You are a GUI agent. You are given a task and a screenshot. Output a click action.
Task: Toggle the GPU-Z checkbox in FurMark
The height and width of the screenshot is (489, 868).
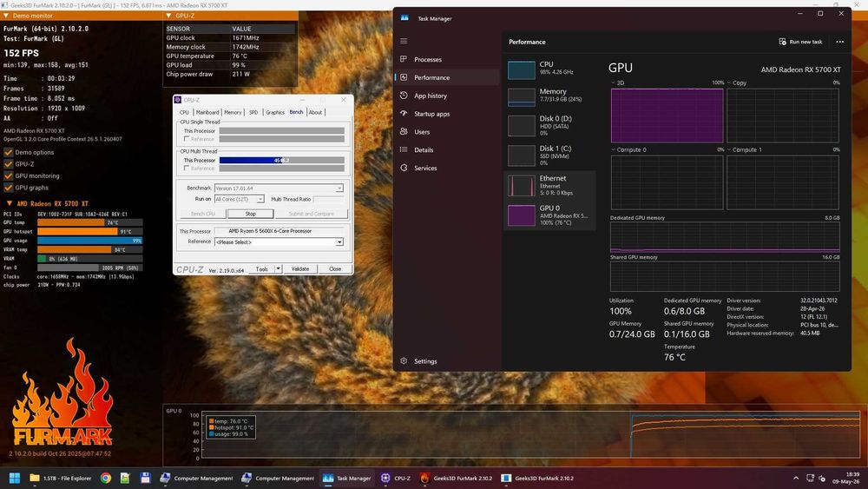[x=9, y=164]
